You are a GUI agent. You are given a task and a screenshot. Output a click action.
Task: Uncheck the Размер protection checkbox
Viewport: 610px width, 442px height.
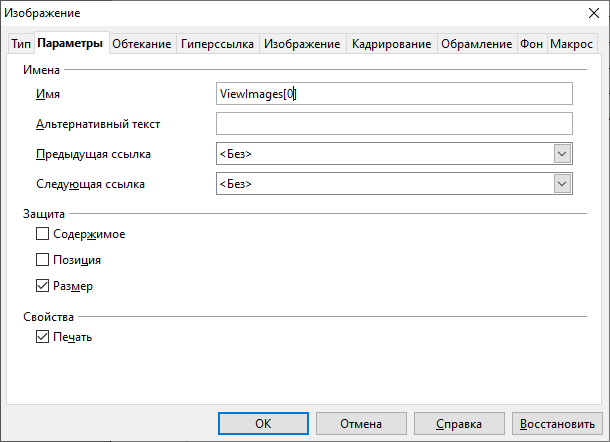point(42,286)
